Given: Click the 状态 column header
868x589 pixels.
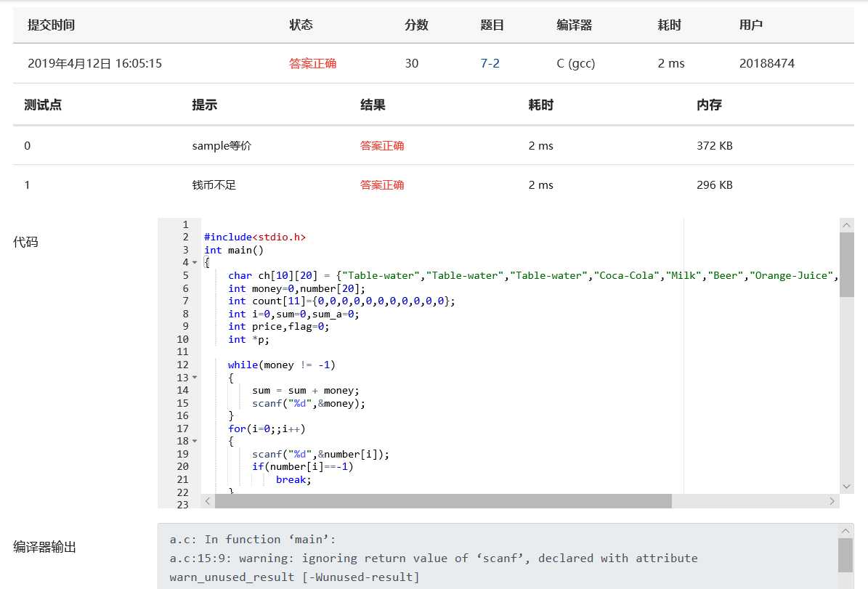Looking at the screenshot, I should (301, 25).
